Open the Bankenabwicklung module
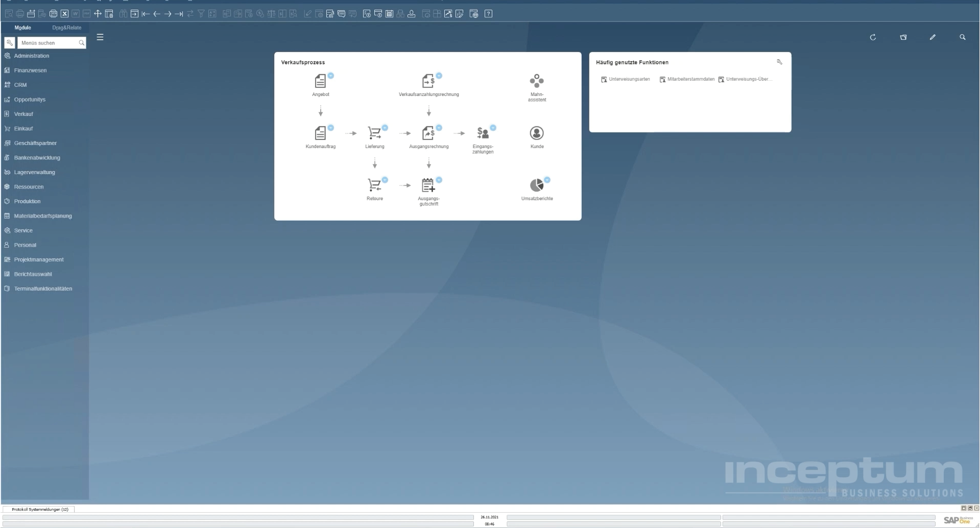This screenshot has width=980, height=528. [x=37, y=158]
